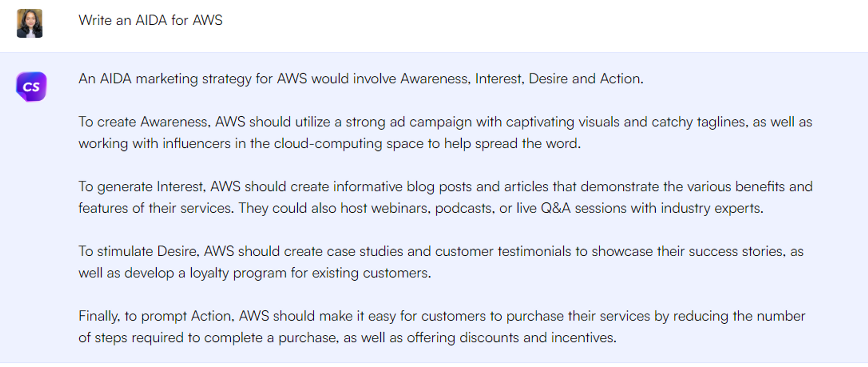Click the opening AIDA marketing strategy sentence
868x367 pixels.
[x=360, y=79]
